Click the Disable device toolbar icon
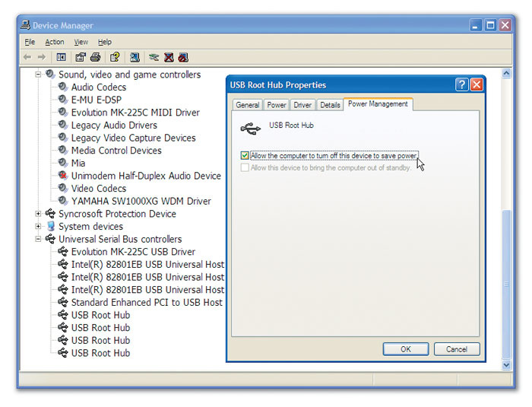The height and width of the screenshot is (407, 532). tap(183, 57)
